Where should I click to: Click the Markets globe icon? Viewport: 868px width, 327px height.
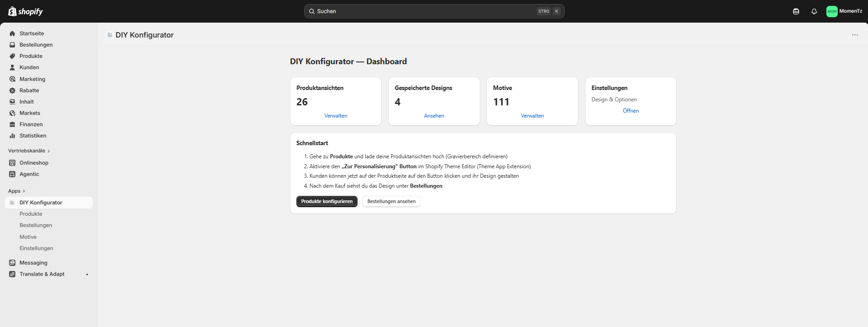click(12, 113)
